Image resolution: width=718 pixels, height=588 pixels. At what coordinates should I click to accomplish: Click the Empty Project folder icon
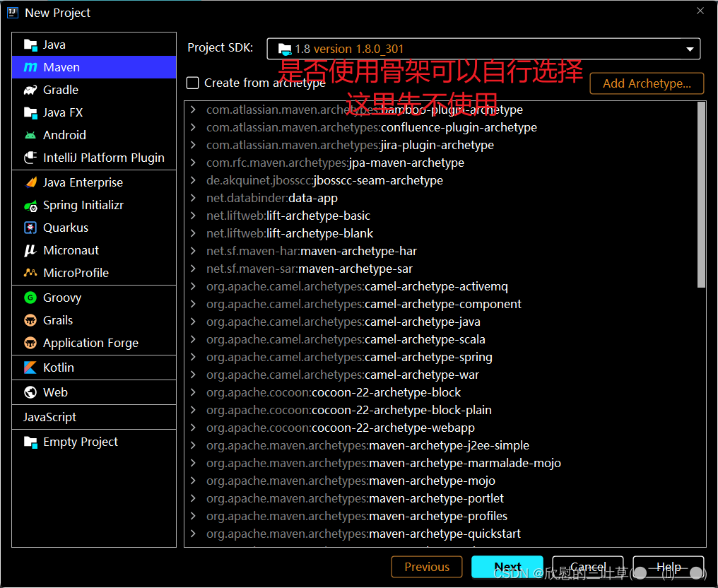[30, 442]
